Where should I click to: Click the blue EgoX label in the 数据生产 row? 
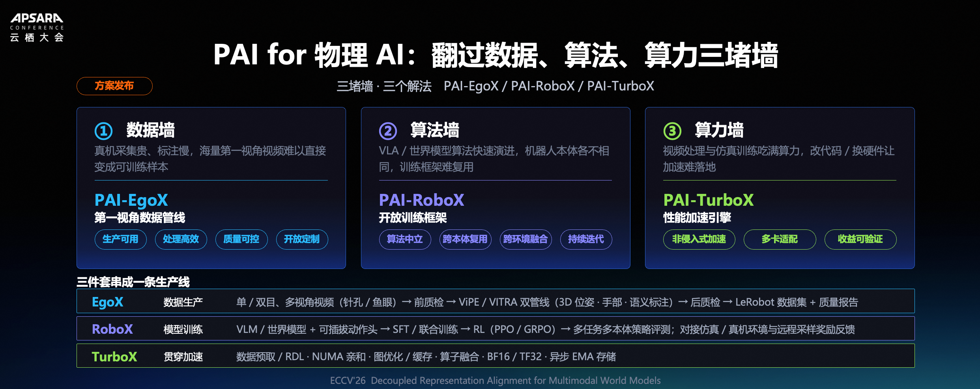pyautogui.click(x=108, y=302)
